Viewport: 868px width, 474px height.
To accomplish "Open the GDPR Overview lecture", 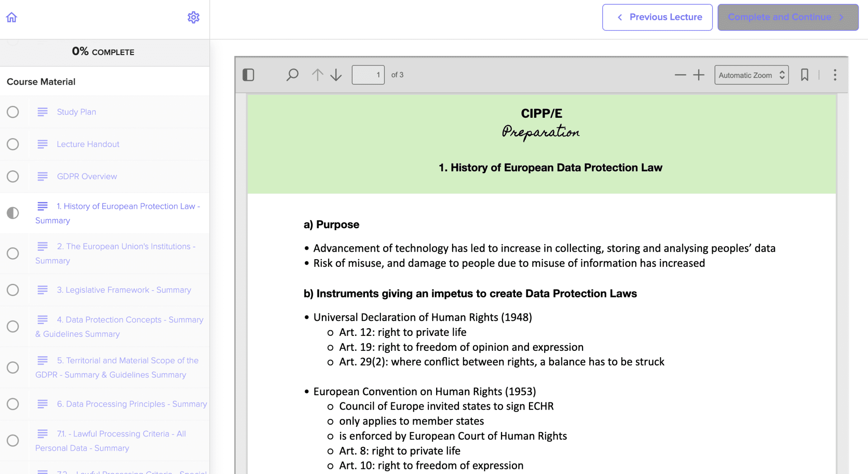I will point(87,176).
